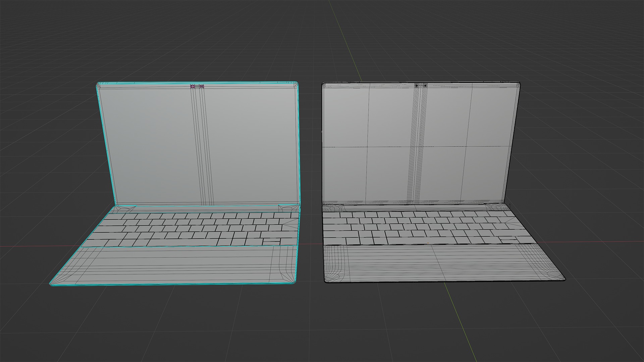644x362 pixels.
Task: Click the left camera hole on right laptop
Action: point(417,85)
